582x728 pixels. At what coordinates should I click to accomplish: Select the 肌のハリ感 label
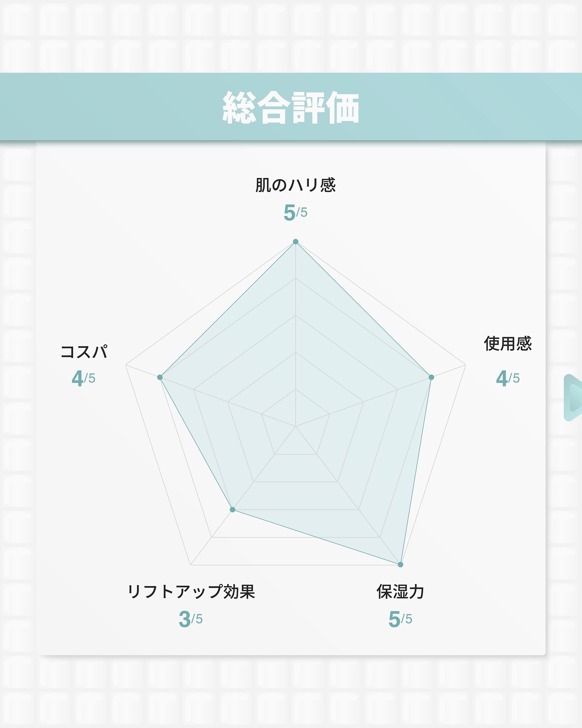[x=295, y=185]
